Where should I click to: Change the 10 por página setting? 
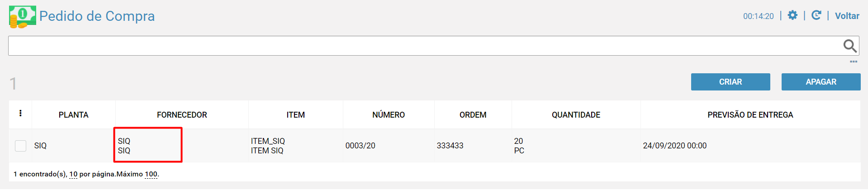click(73, 174)
